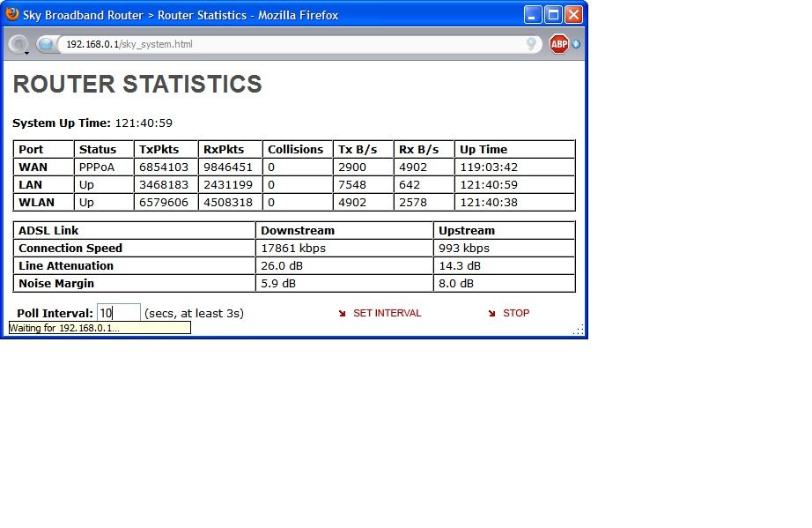The image size is (812, 528).
Task: Click the window resize grip in the corner
Action: click(579, 329)
